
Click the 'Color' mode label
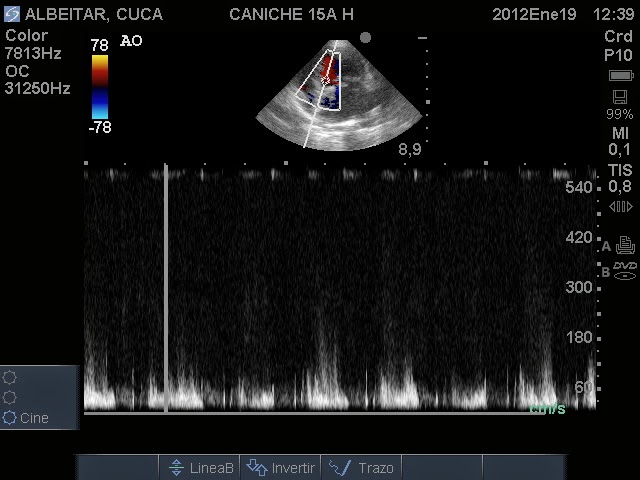27,36
